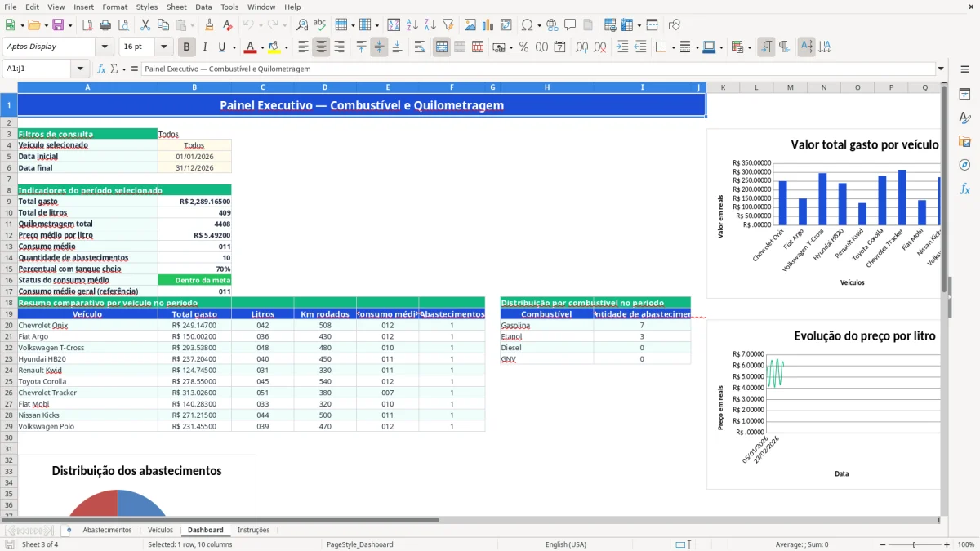Open Find and Replace

(302, 25)
